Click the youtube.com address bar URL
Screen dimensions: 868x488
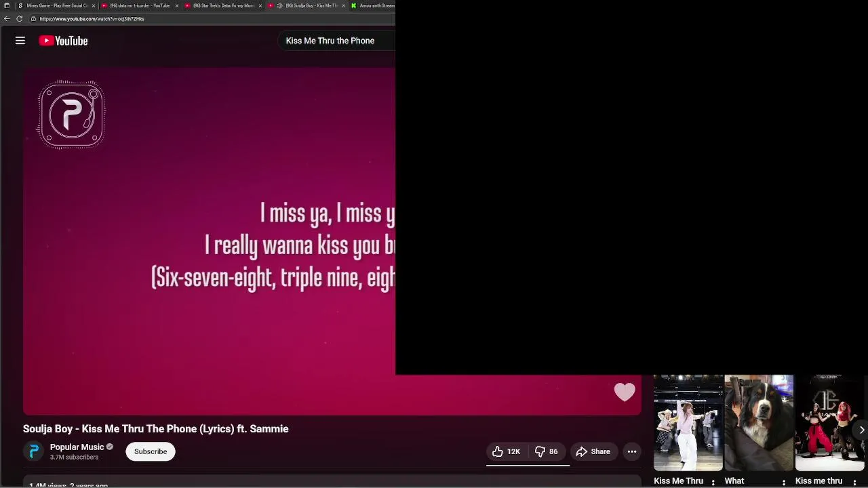click(92, 19)
